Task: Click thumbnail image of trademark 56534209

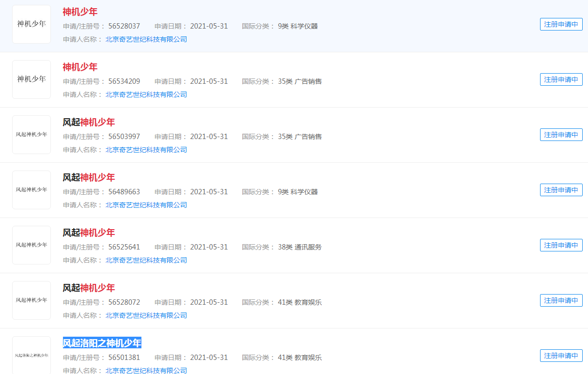Action: pos(31,79)
